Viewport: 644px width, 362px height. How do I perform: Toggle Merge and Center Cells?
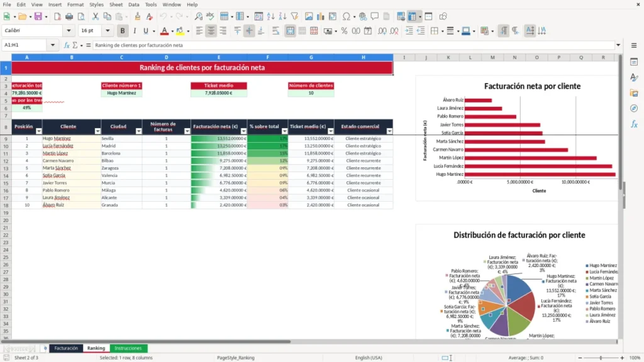pos(290,31)
